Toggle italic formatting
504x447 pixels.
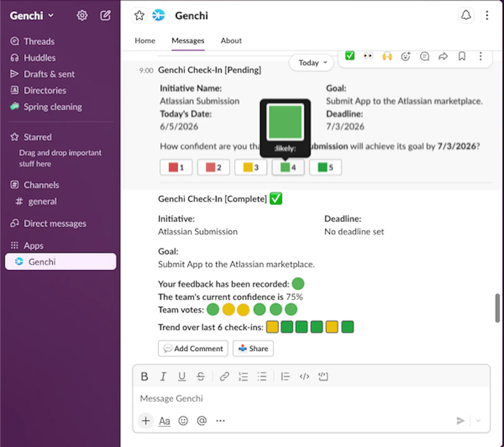(x=163, y=376)
